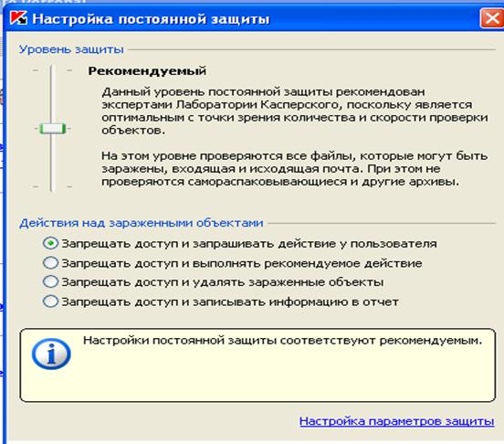Click the window title Настройка постоянной защиты
This screenshot has height=444, width=504.
coord(151,19)
